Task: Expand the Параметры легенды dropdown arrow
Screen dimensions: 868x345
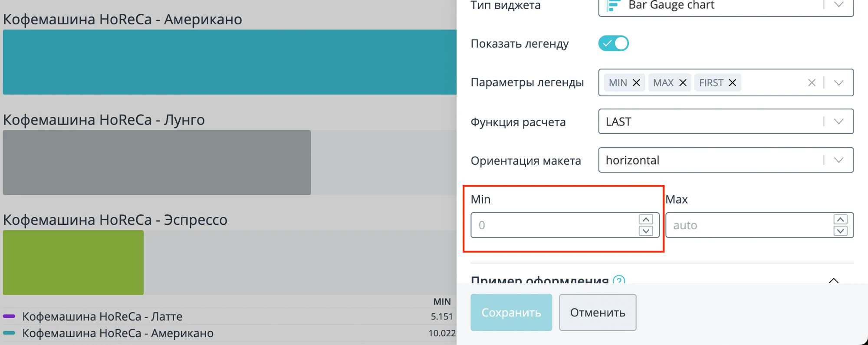Action: [x=838, y=82]
